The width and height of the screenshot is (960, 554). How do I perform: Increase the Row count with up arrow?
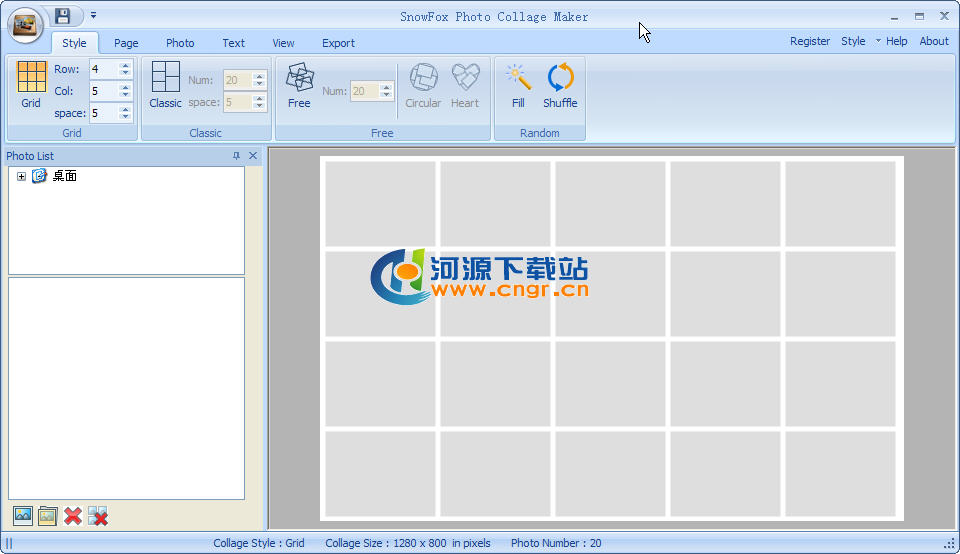coord(126,65)
